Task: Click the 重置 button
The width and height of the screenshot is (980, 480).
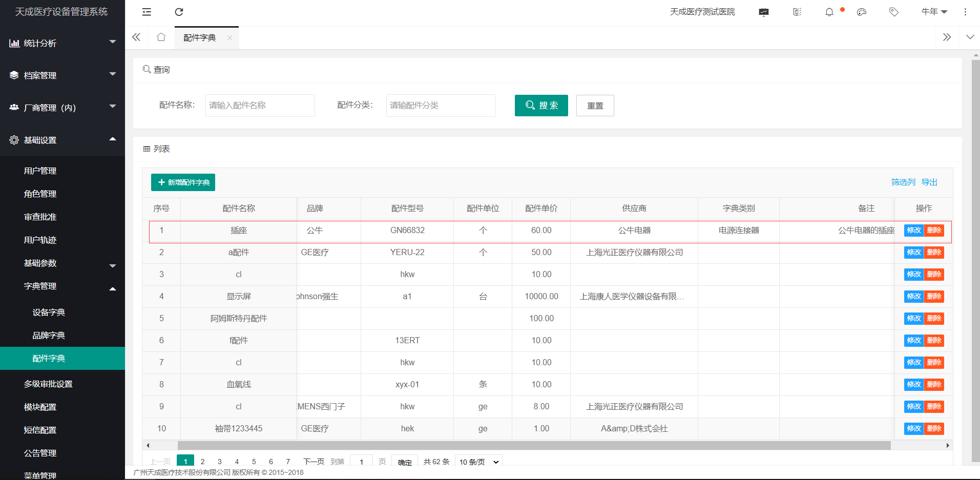Action: [x=595, y=105]
